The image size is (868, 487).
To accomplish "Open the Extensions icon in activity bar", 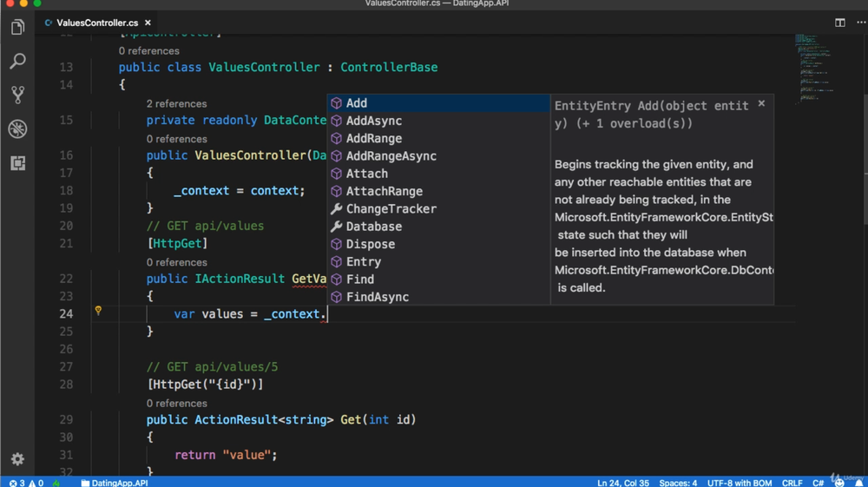I will click(x=17, y=163).
